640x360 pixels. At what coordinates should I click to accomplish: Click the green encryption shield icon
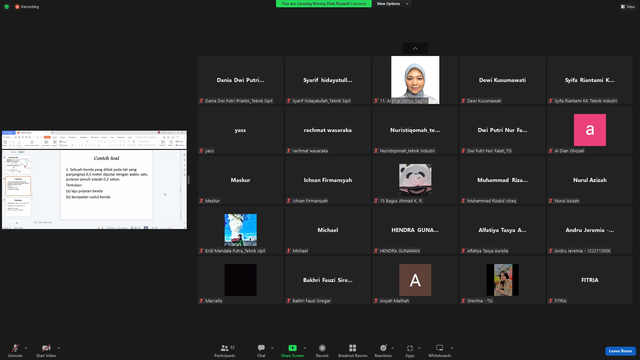point(7,7)
